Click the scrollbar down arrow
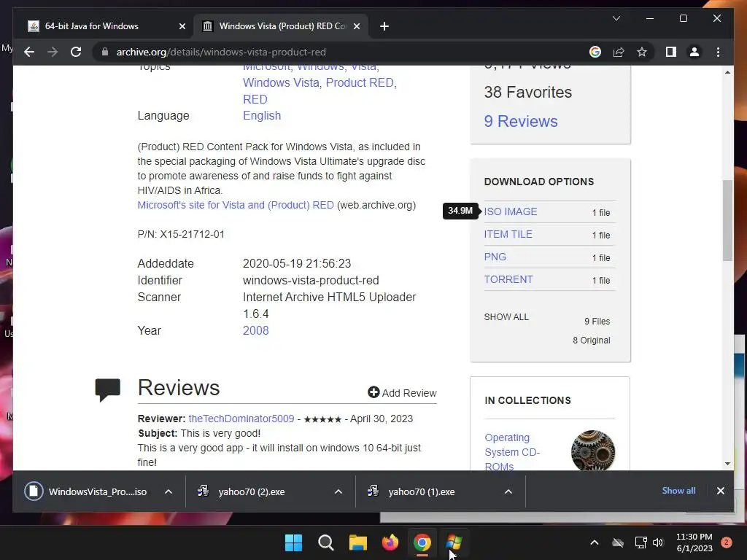This screenshot has width=747, height=560. coord(727,463)
